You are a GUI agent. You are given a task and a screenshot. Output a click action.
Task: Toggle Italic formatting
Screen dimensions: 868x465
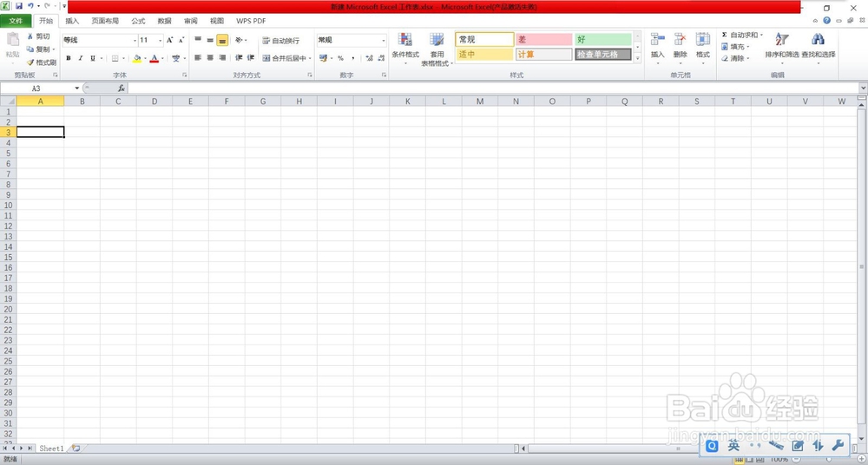pyautogui.click(x=81, y=58)
